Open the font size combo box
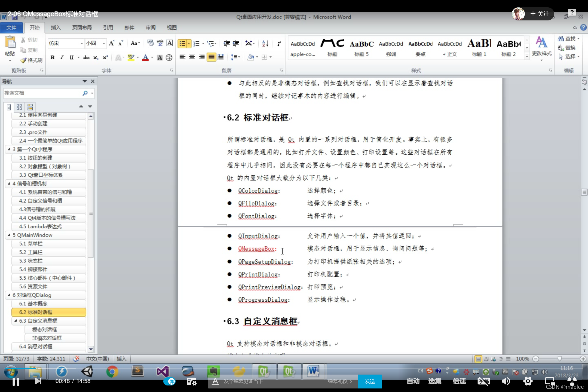 (95, 43)
